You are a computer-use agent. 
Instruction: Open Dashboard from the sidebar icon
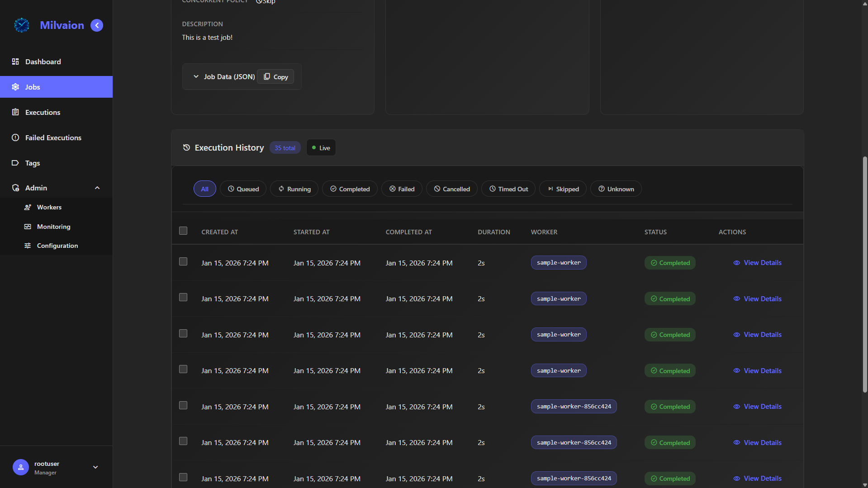(15, 62)
